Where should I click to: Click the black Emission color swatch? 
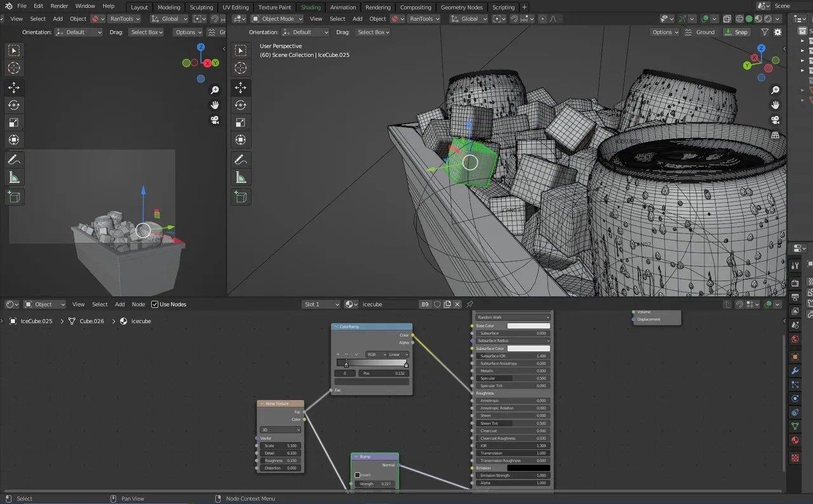(528, 468)
